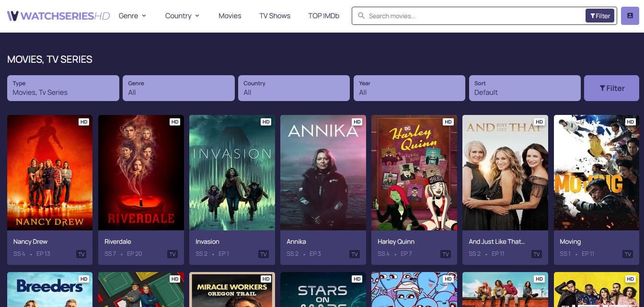Click the TV tag under Riverdale
This screenshot has width=644, height=307.
click(x=172, y=254)
